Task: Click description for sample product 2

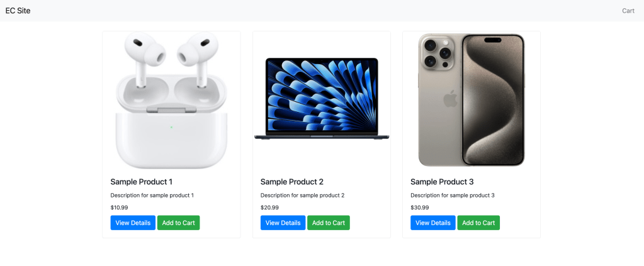Action: [302, 196]
